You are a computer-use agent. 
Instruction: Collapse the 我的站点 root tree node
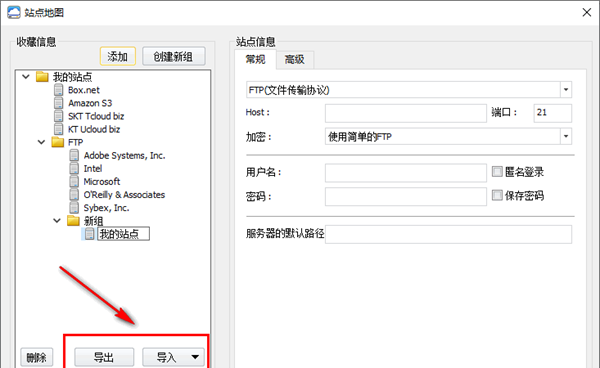(x=26, y=77)
